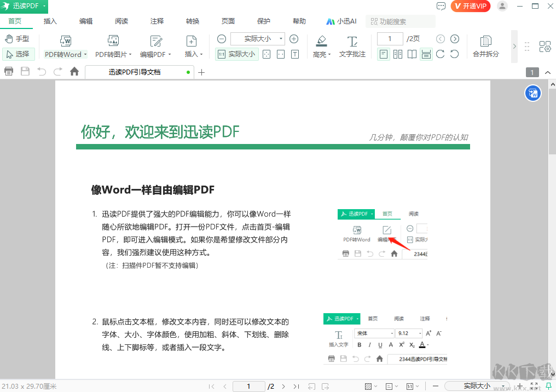Click the blue floating Word convert icon

[x=532, y=94]
